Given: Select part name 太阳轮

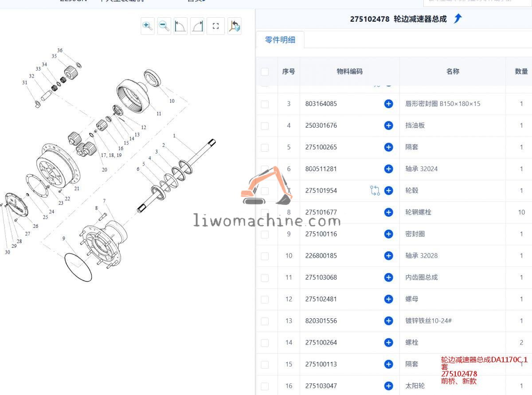Looking at the screenshot, I should pos(415,386).
